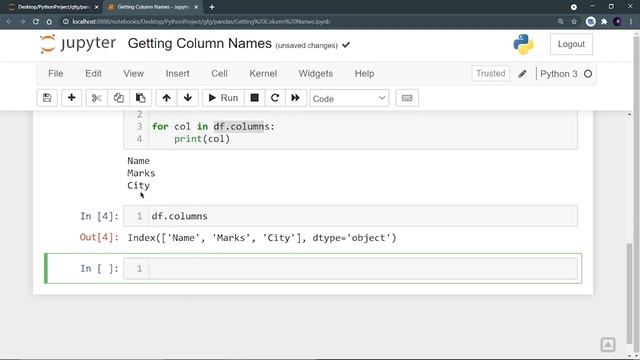Close the Getting Column Names browser tab
Image resolution: width=640 pixels, height=360 pixels.
pos(196,7)
